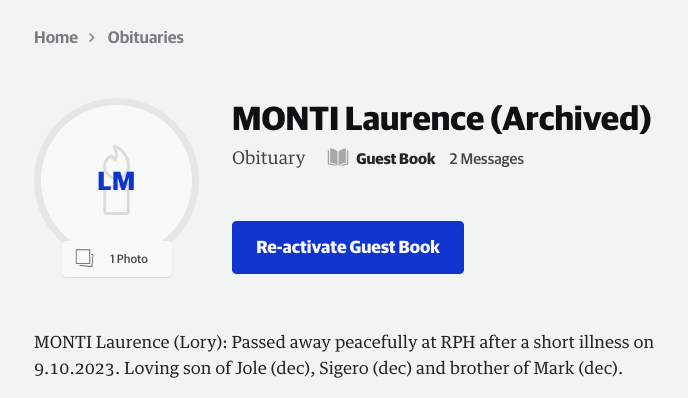The width and height of the screenshot is (688, 398).
Task: Open the 1 Photo gallery label
Action: click(129, 259)
